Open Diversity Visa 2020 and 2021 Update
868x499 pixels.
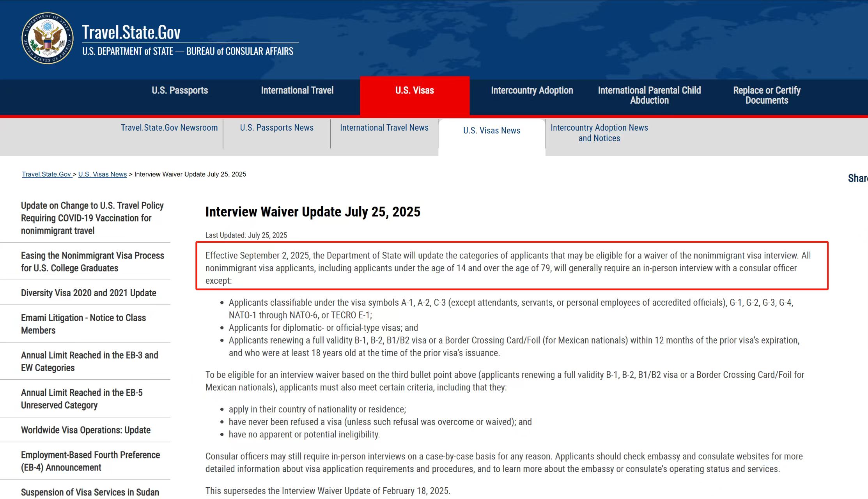tap(89, 293)
